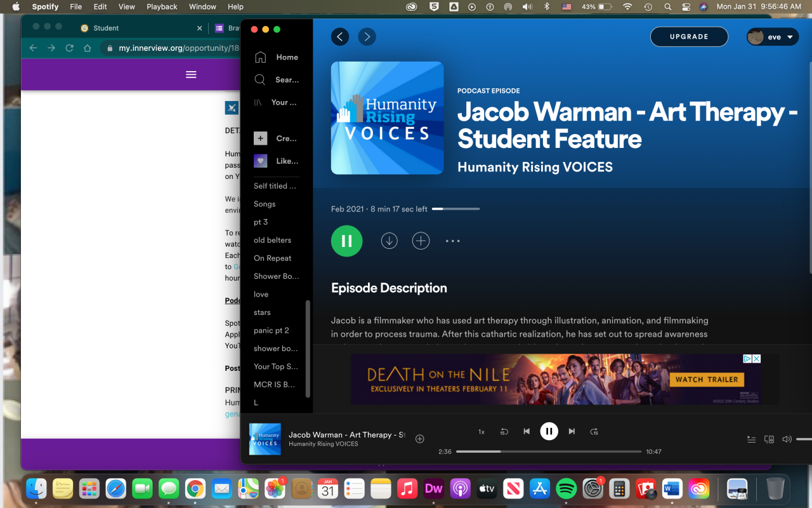
Task: Click the Humanity Rising VOICES cover art
Action: coord(387,117)
